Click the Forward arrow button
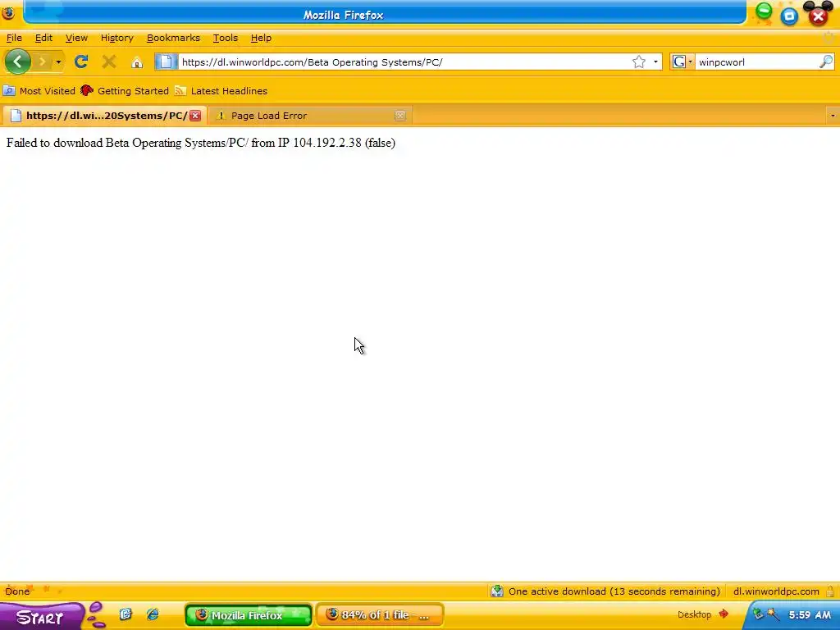 (x=43, y=62)
